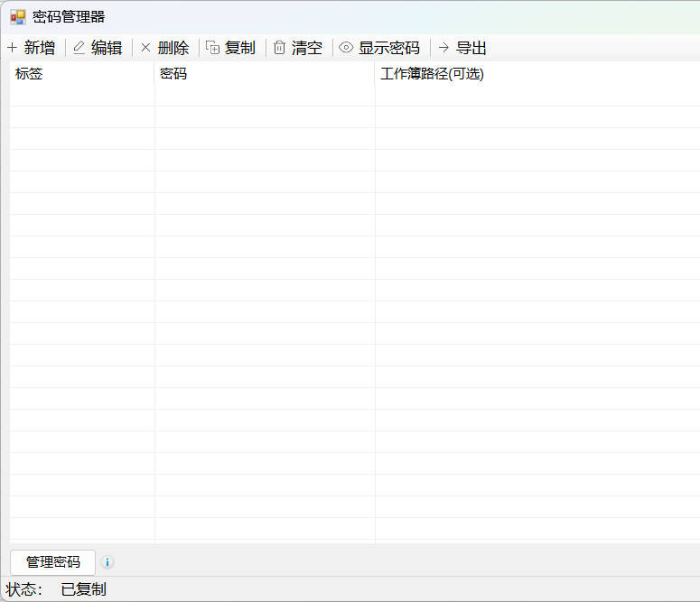
Task: Select the 编辑 pencil edit tool
Action: tap(79, 48)
